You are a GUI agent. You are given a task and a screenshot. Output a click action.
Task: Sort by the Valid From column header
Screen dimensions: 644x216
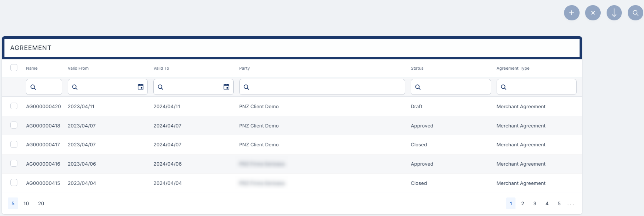(x=78, y=68)
